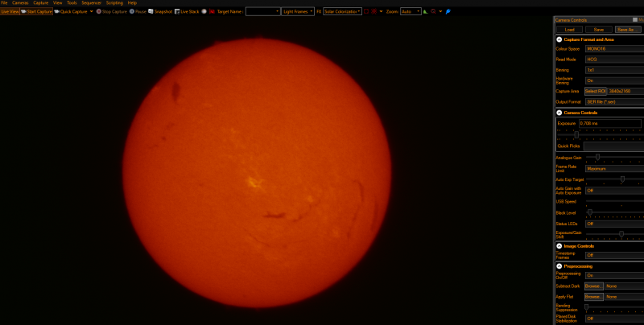
Task: Open the Scripting menu
Action: 114,2
